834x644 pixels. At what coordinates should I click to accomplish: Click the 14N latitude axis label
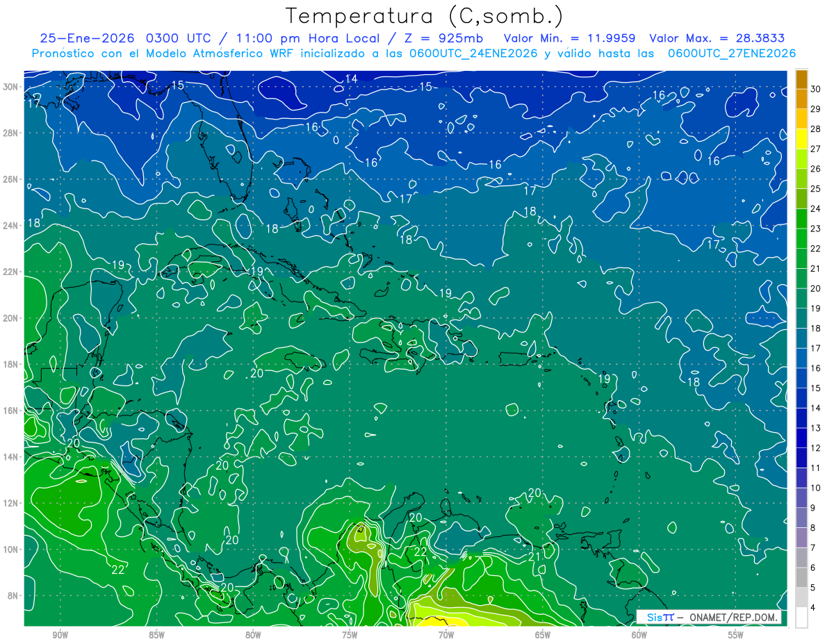coord(10,457)
